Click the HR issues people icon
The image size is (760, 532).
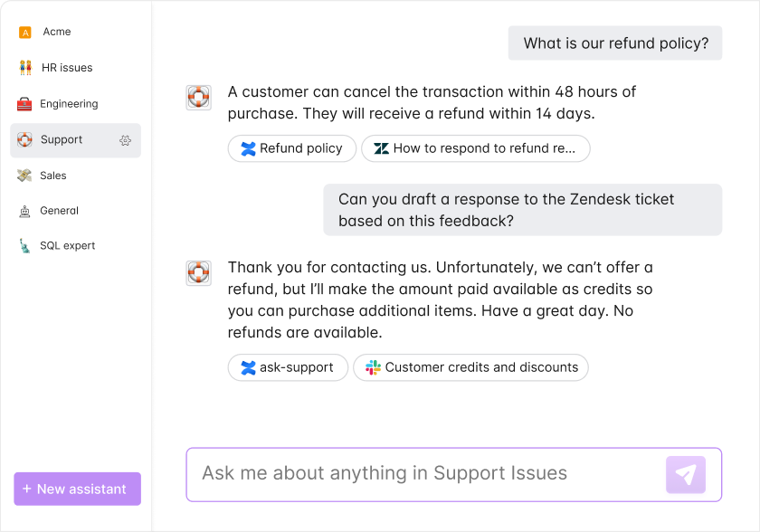[25, 67]
